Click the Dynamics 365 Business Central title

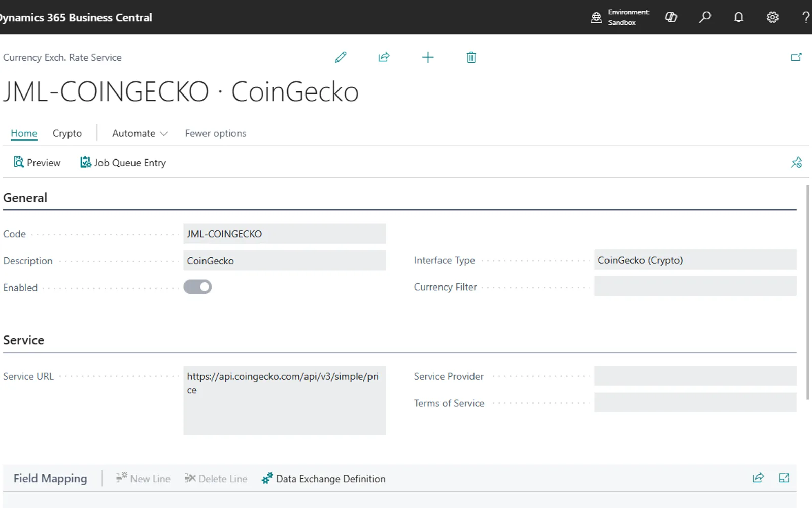[76, 17]
